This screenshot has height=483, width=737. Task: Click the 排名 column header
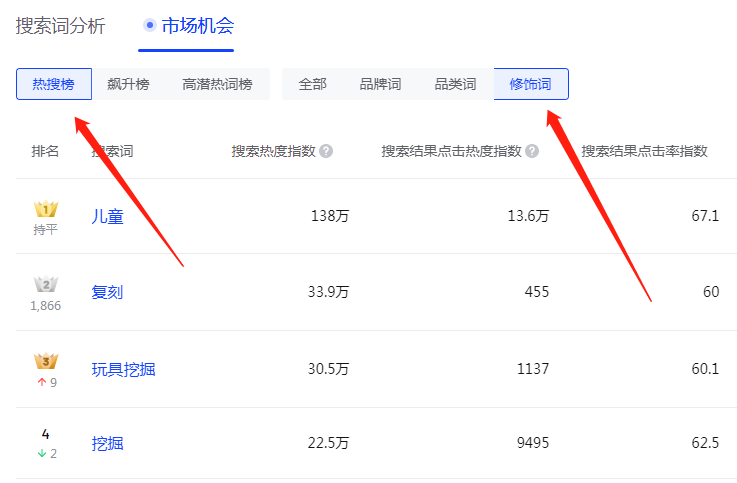[45, 151]
